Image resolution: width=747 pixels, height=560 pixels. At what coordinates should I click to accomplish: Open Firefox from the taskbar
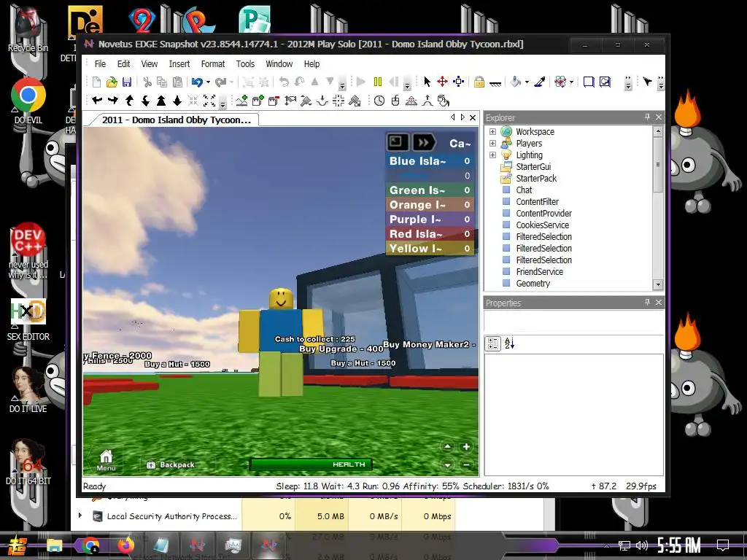125,545
